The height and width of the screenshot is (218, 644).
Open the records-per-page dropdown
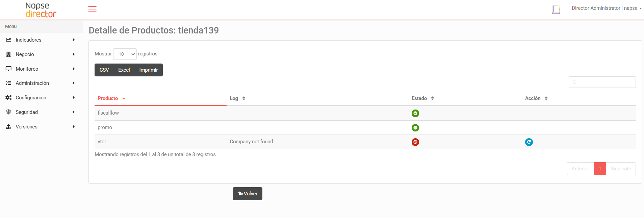point(125,54)
